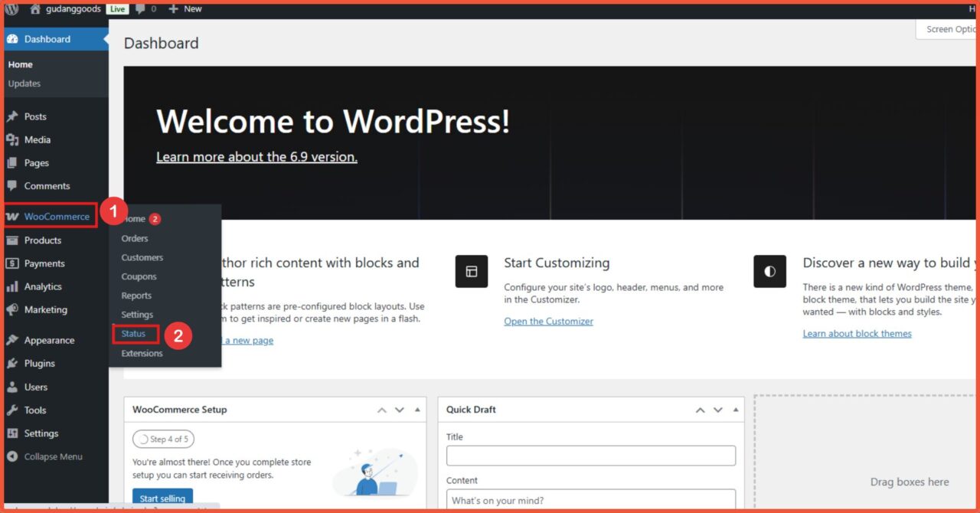Collapse the WooCommerce Setup panel toggle triangle
980x513 pixels.
pyautogui.click(x=417, y=410)
